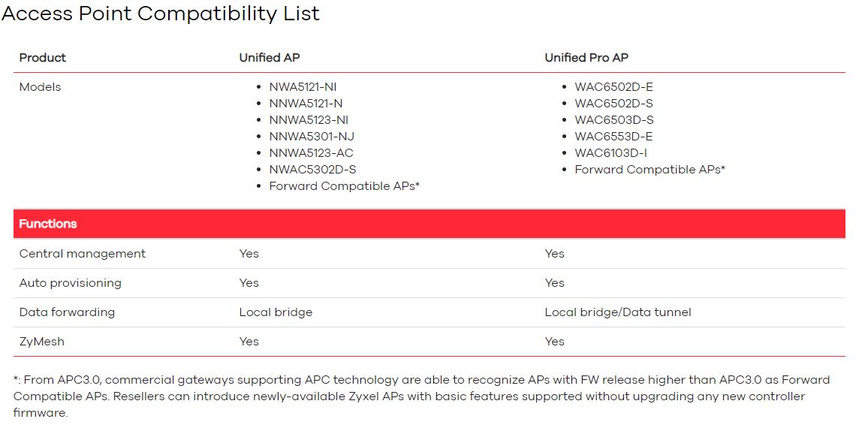Select the Unified Pro AP column header
Viewport: 868px width, 428px height.
pyautogui.click(x=586, y=58)
